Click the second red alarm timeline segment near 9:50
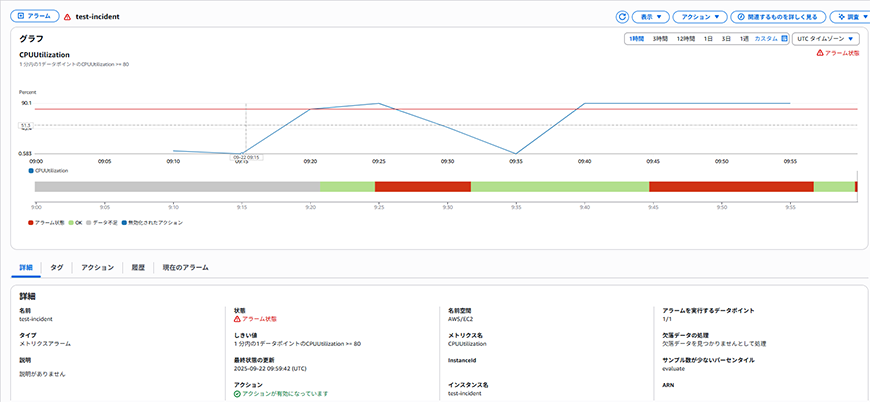This screenshot has width=870, height=402. click(x=731, y=186)
